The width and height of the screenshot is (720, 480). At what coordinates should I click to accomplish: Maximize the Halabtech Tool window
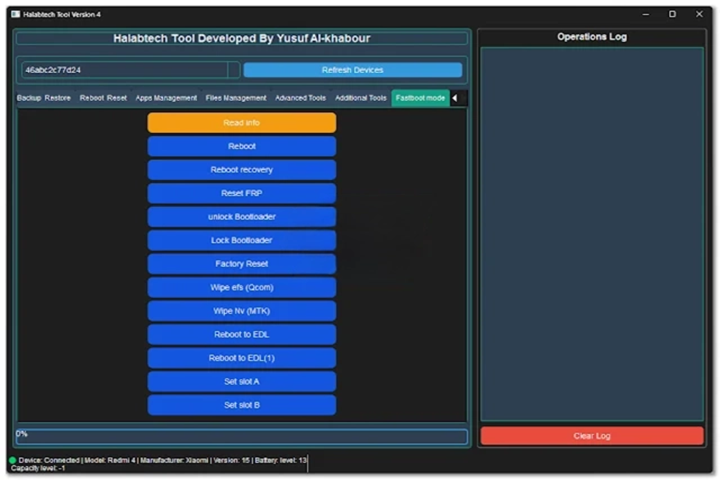click(x=672, y=14)
